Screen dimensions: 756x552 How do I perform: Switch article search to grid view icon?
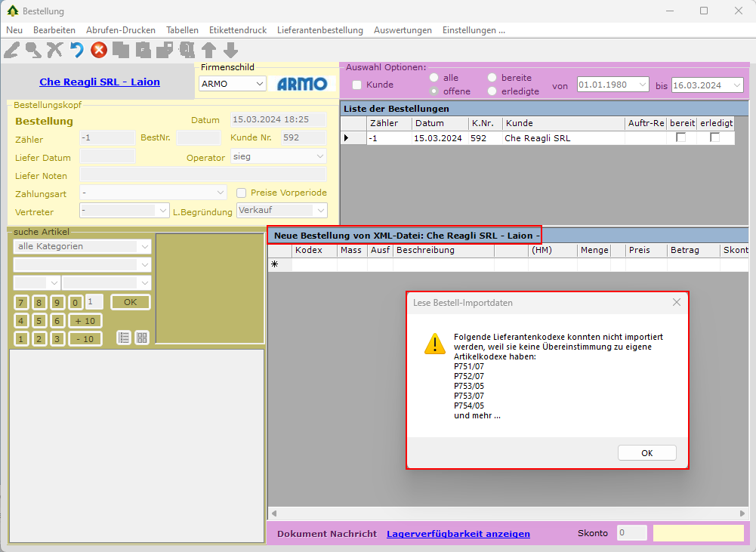tap(142, 338)
